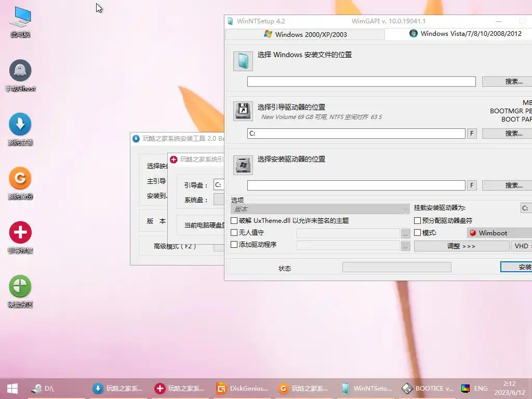Click the installation files path field
Image resolution: width=532 pixels, height=399 pixels.
pos(362,82)
